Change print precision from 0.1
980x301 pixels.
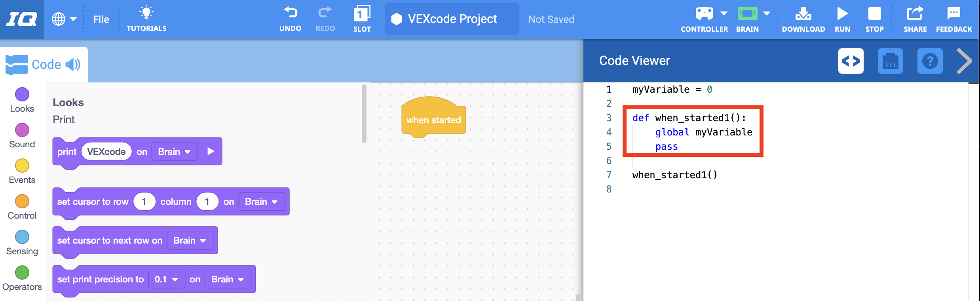click(x=166, y=279)
